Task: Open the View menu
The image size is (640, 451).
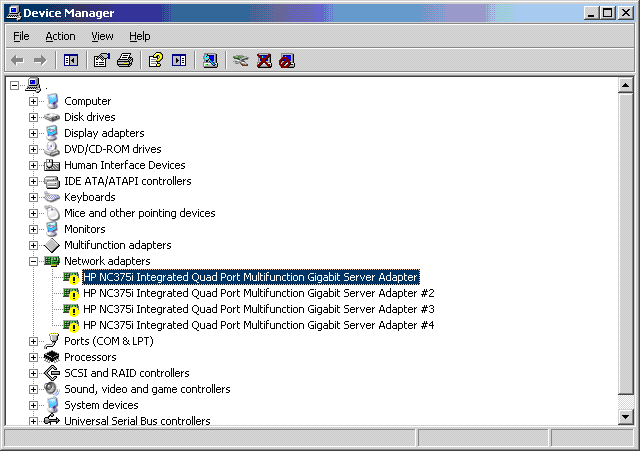Action: click(102, 36)
